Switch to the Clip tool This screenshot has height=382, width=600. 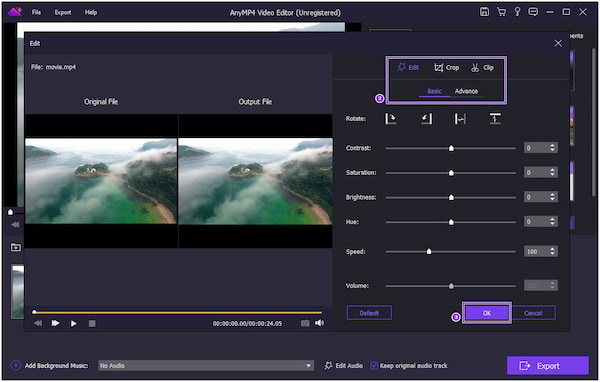(x=482, y=67)
